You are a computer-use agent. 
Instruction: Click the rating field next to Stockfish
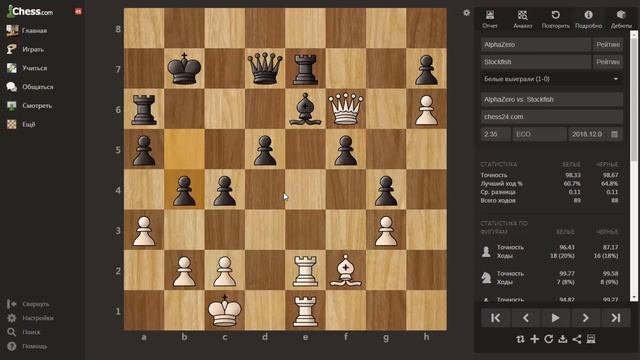(x=608, y=62)
